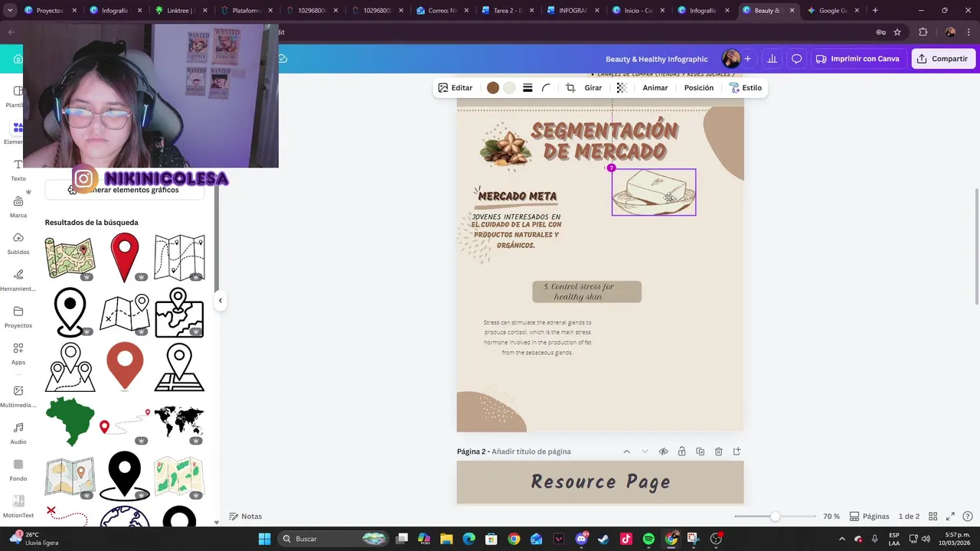980x551 pixels.
Task: Open the Posición panel
Action: tap(699, 88)
